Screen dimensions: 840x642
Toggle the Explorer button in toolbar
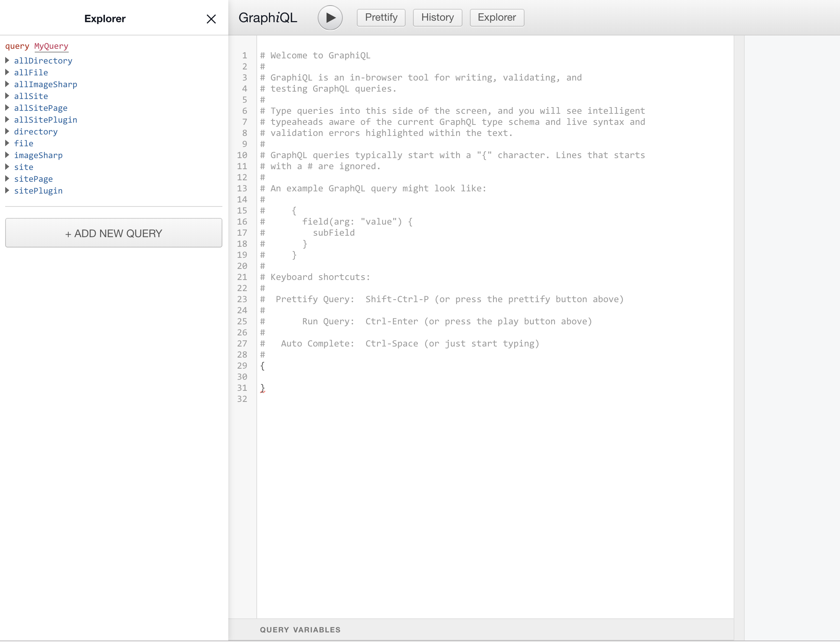tap(496, 18)
